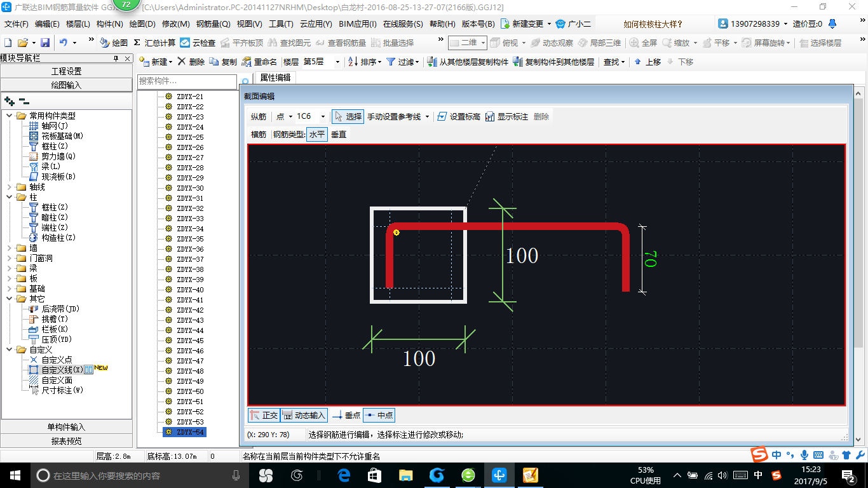Switch to 纵筋 longitudinal bar mode
The width and height of the screenshot is (868, 488).
(x=258, y=116)
